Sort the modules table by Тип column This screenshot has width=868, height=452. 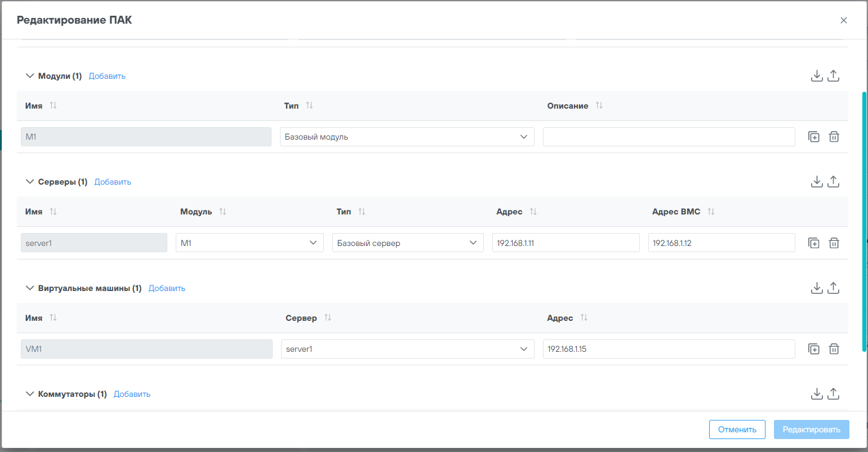coord(309,106)
